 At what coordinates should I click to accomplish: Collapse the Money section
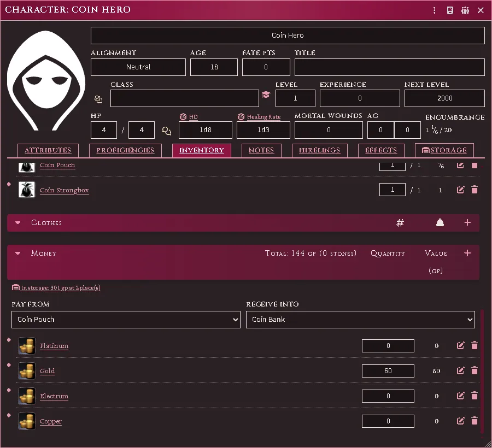pos(18,253)
